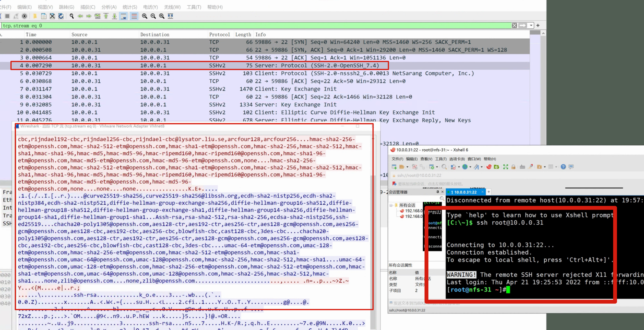
Task: Click Xshell new session icon
Action: pyautogui.click(x=394, y=167)
